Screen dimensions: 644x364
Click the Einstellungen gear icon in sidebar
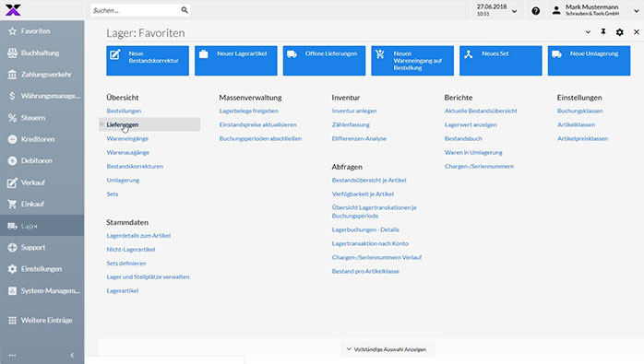(x=12, y=269)
